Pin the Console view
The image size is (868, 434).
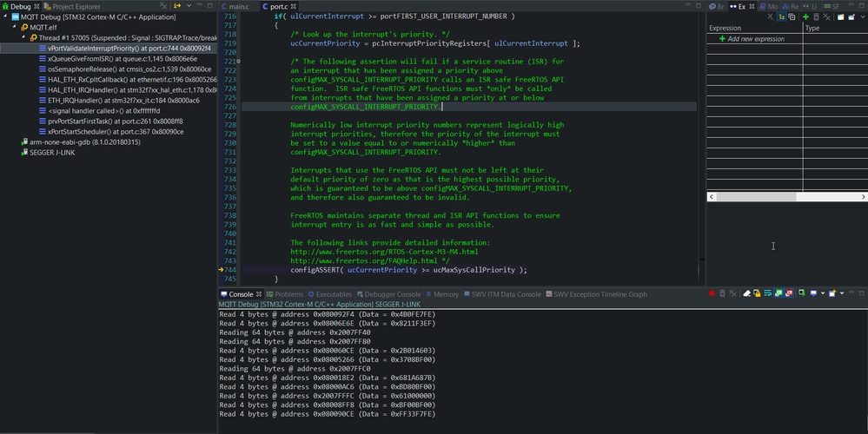pos(802,293)
